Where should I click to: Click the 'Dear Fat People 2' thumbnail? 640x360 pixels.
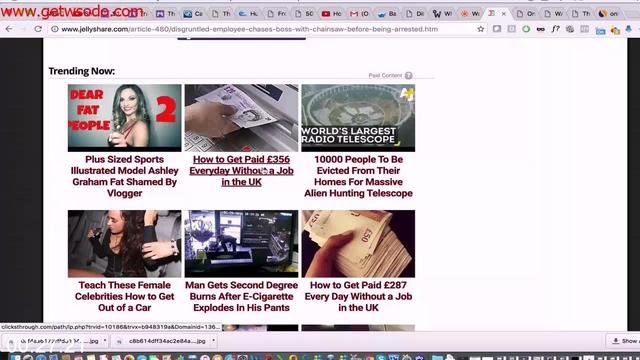(x=124, y=118)
